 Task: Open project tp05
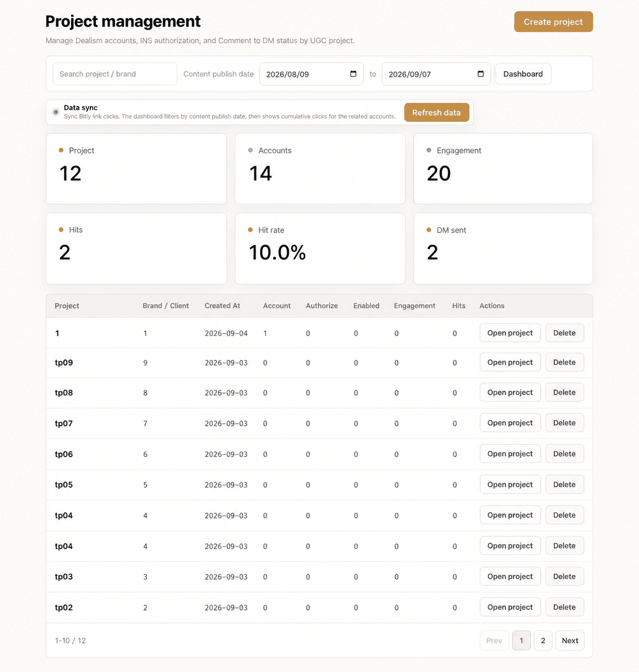coord(510,484)
